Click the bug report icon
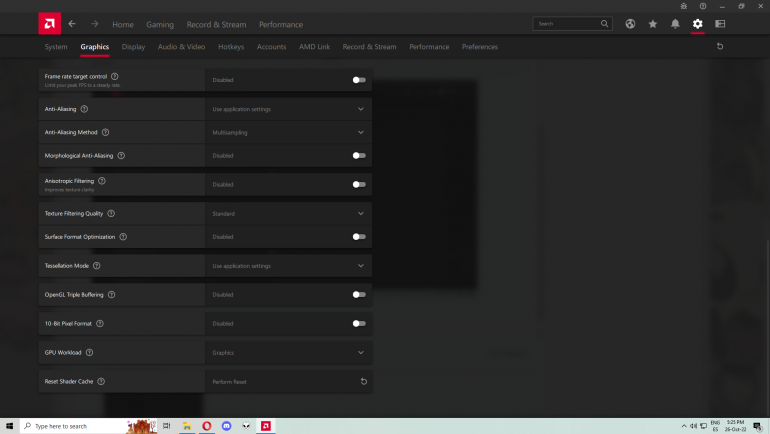770x434 pixels. click(x=684, y=6)
